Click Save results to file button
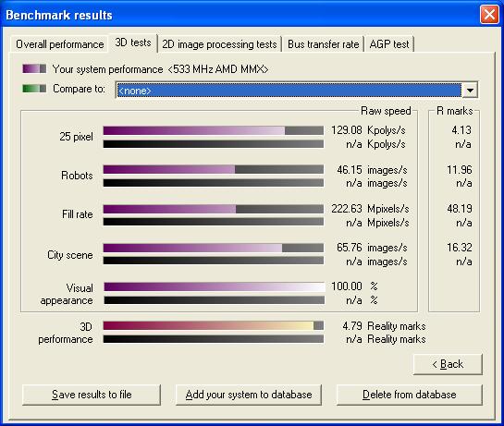 point(92,395)
